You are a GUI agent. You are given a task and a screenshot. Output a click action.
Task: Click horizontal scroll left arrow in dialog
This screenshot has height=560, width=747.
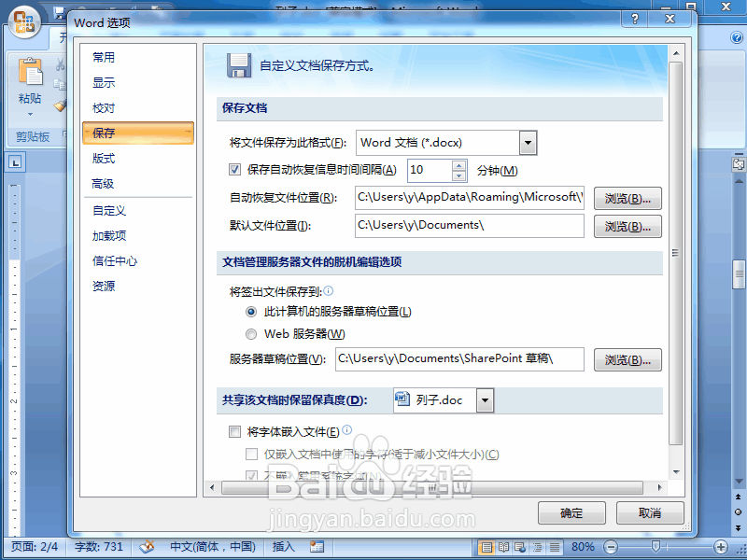pos(212,487)
